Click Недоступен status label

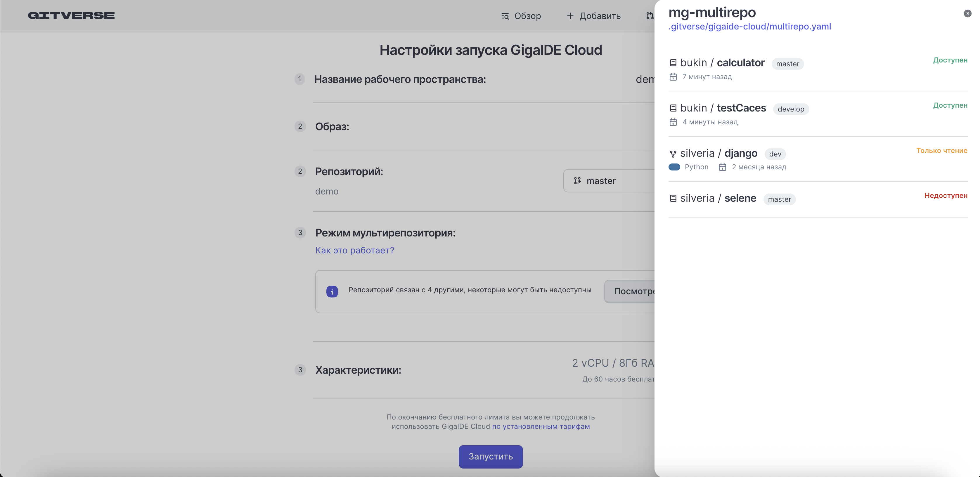pyautogui.click(x=946, y=195)
